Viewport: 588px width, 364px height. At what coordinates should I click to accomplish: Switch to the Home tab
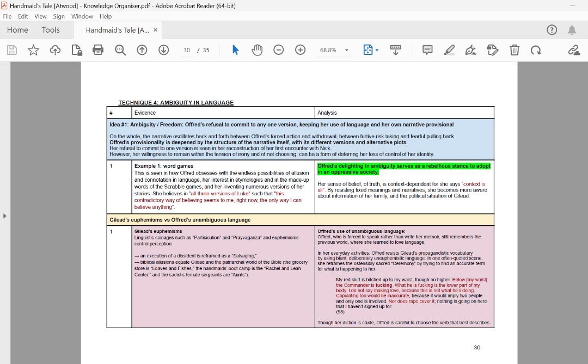coord(17,30)
